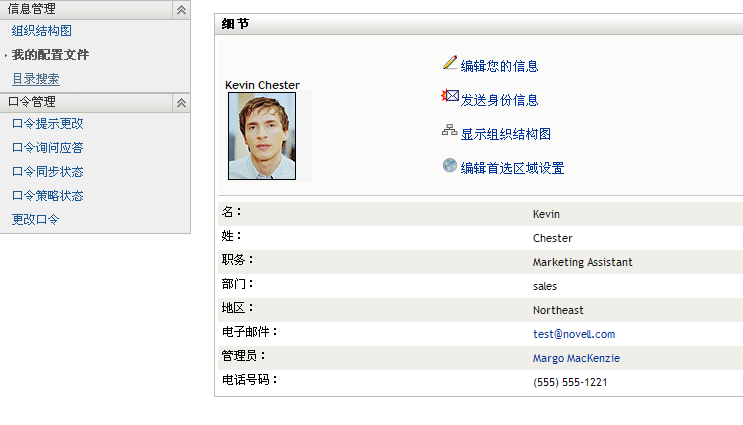Click the pencil edit information icon
743x425 pixels.
coord(450,63)
